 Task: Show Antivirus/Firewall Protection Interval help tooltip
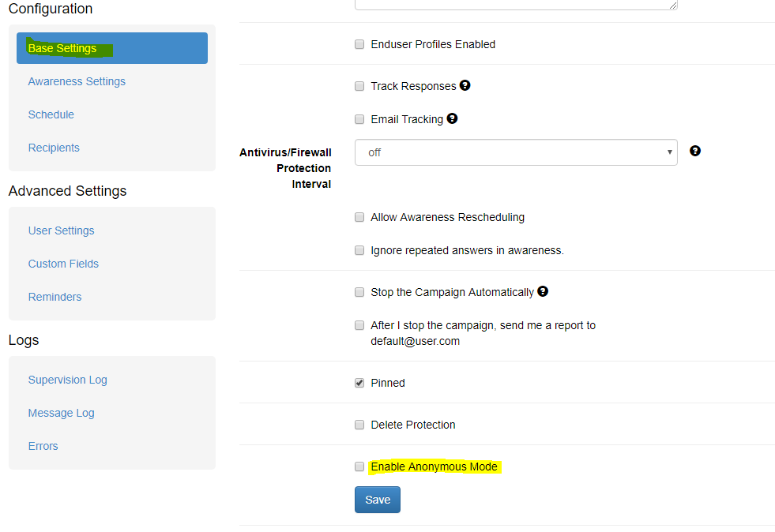[695, 151]
